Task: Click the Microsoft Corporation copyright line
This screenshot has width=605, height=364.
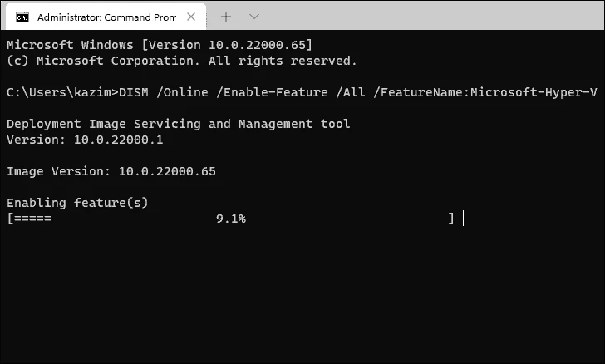Action: (181, 61)
